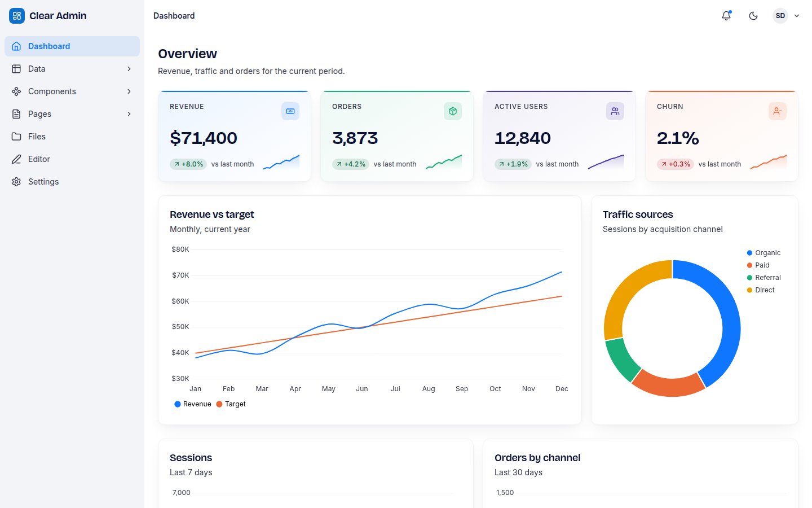Click the Revenue card banknote icon

[x=290, y=111]
